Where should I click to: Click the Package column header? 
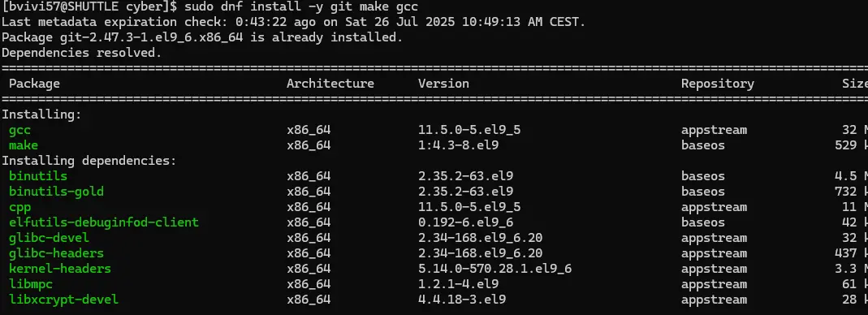coord(34,84)
